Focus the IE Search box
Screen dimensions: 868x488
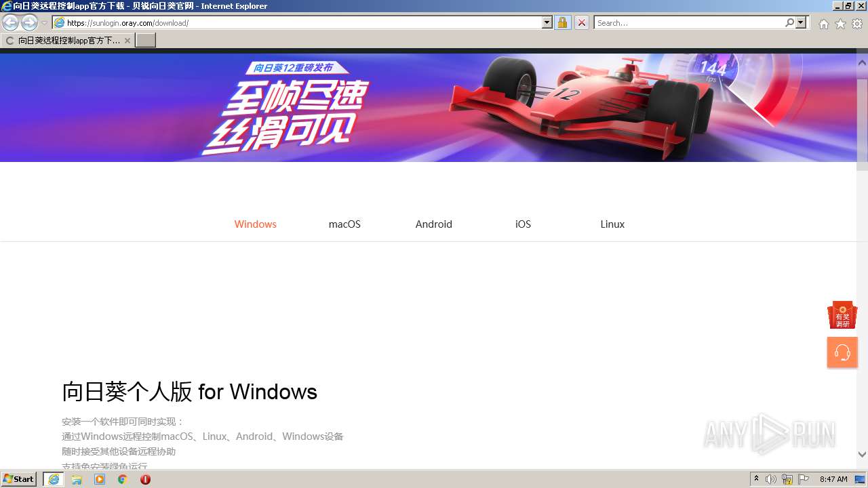tap(689, 23)
